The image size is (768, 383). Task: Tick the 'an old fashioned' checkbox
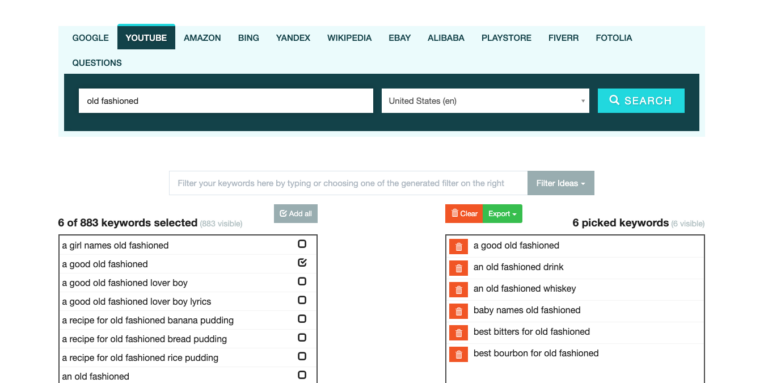[302, 375]
